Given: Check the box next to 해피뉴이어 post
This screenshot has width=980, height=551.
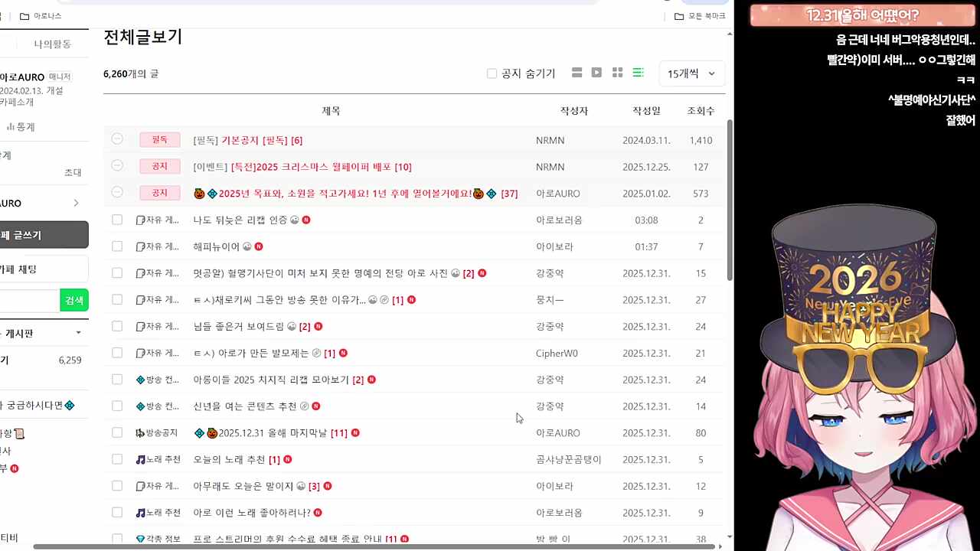Looking at the screenshot, I should (x=117, y=246).
